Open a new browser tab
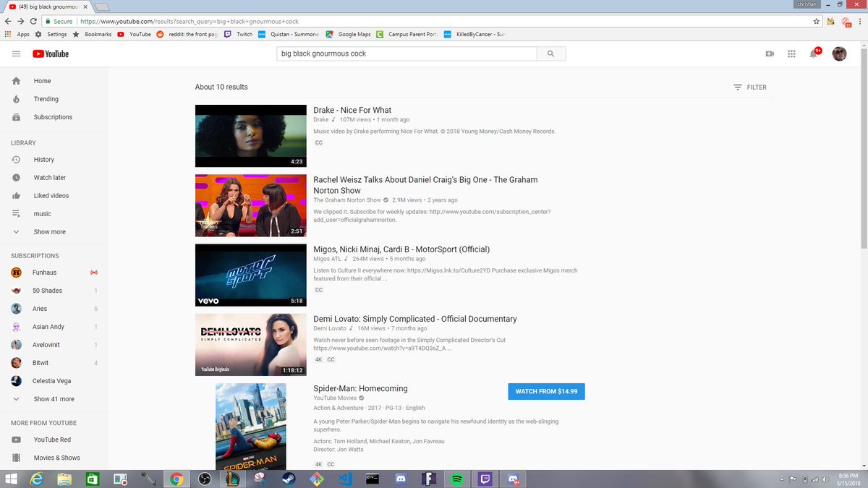Viewport: 868px width, 488px height. 102,7
